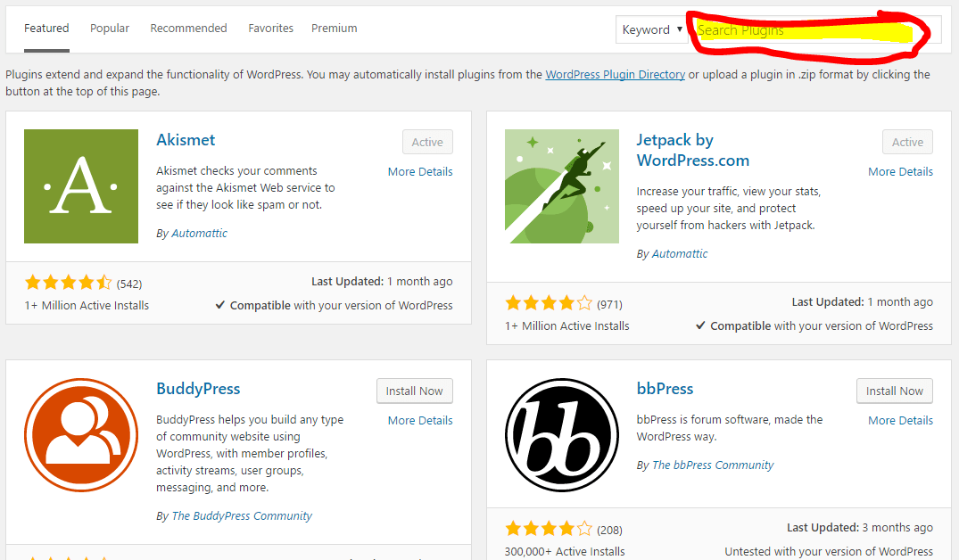
Task: Open the bbPress title link
Action: tap(665, 389)
